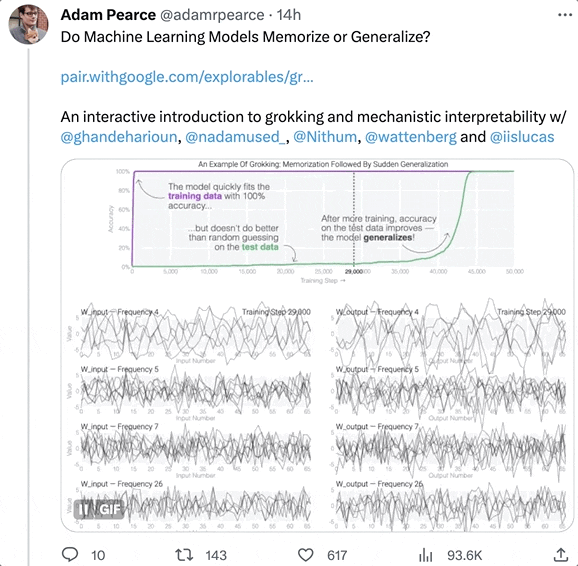Click the @adamrpearce handle
The width and height of the screenshot is (578, 566).
pos(212,15)
